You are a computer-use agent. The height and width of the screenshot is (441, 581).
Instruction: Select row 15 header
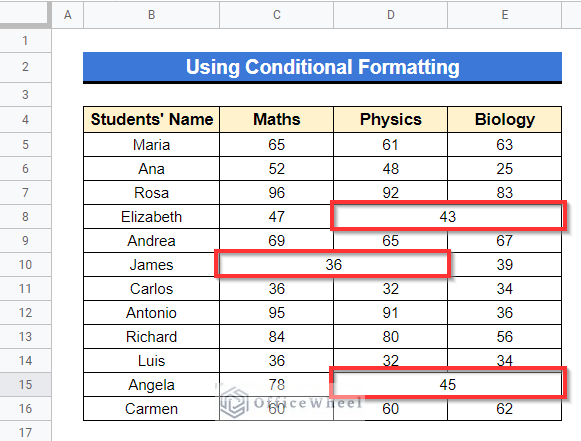click(x=25, y=384)
